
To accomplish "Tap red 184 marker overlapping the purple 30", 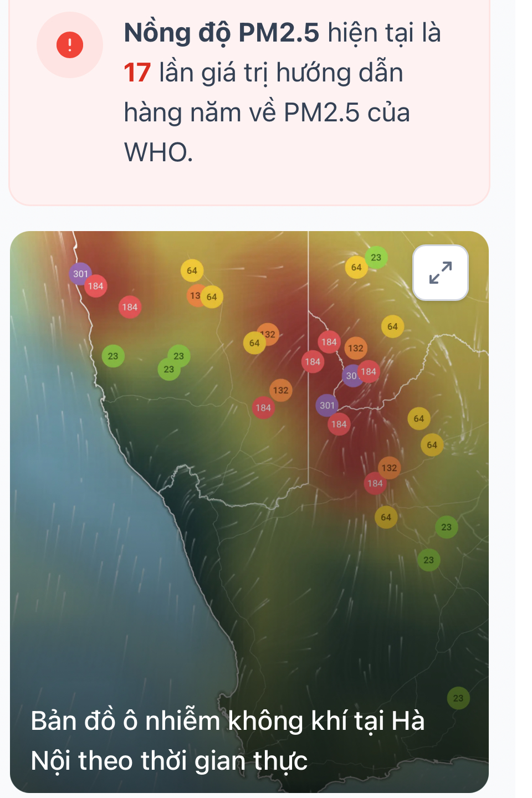I will point(369,371).
